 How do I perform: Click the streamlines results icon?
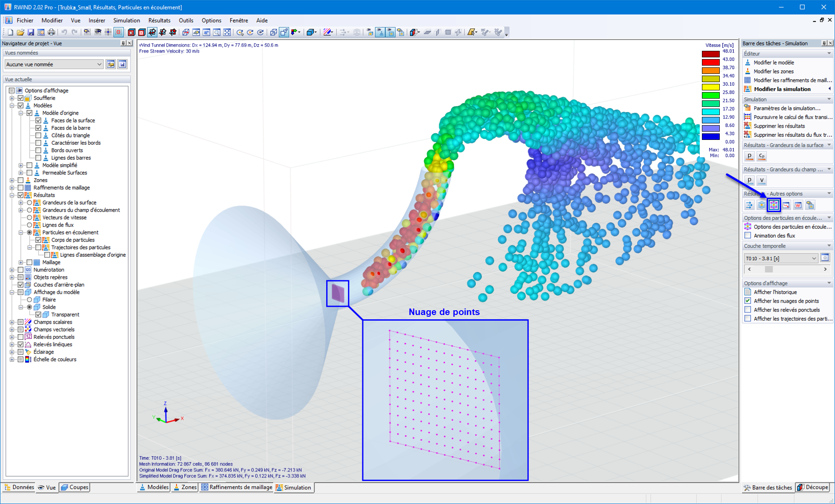tap(762, 205)
